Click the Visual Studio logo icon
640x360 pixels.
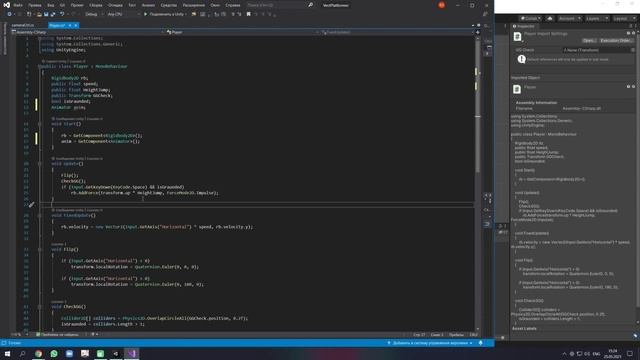pos(7,5)
